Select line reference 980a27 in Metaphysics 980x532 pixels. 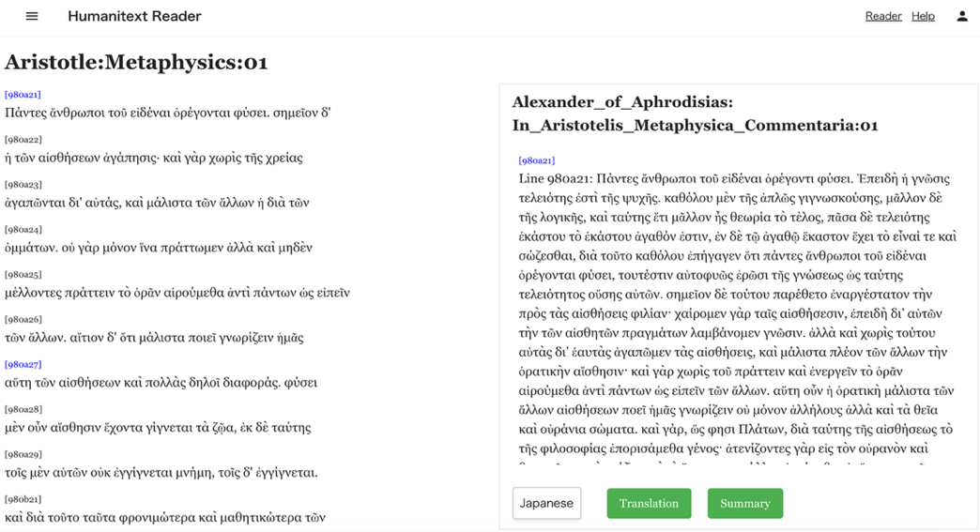pyautogui.click(x=23, y=364)
